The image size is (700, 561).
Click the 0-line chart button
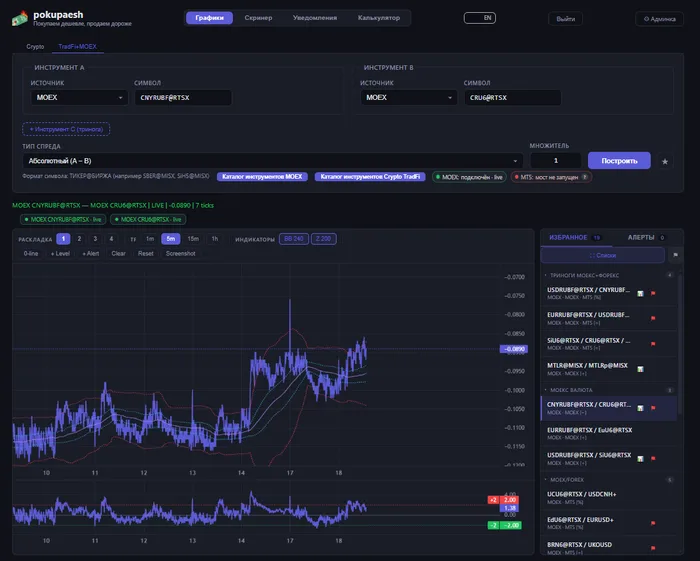point(31,253)
